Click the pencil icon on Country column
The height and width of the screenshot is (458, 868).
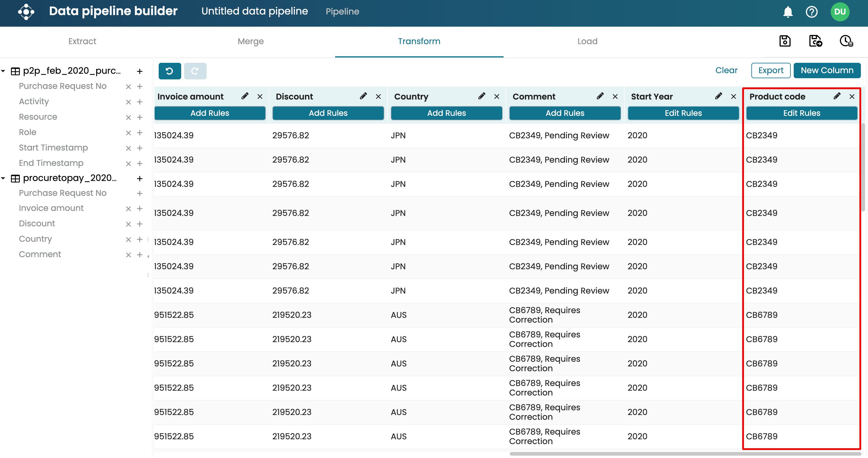tap(481, 96)
